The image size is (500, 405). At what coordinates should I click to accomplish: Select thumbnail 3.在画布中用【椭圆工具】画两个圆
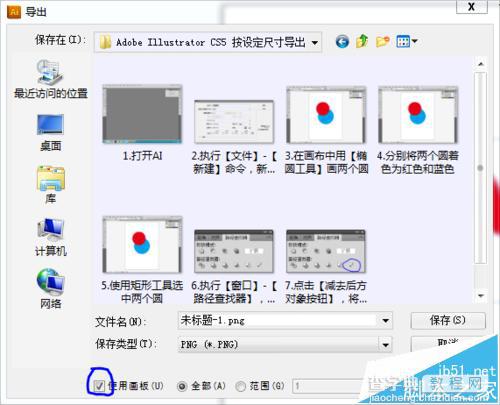click(326, 115)
